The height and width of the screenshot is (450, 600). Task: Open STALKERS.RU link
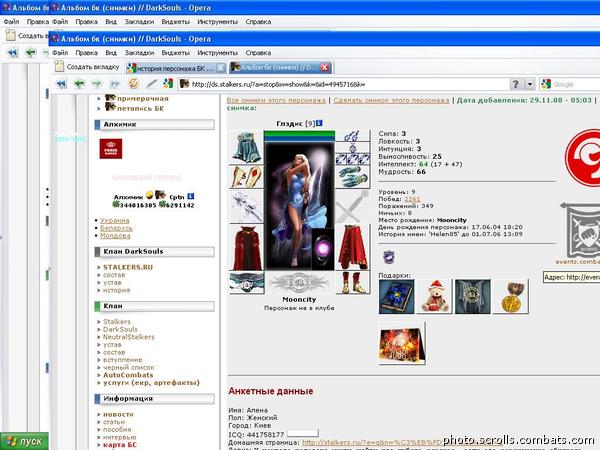pos(128,267)
